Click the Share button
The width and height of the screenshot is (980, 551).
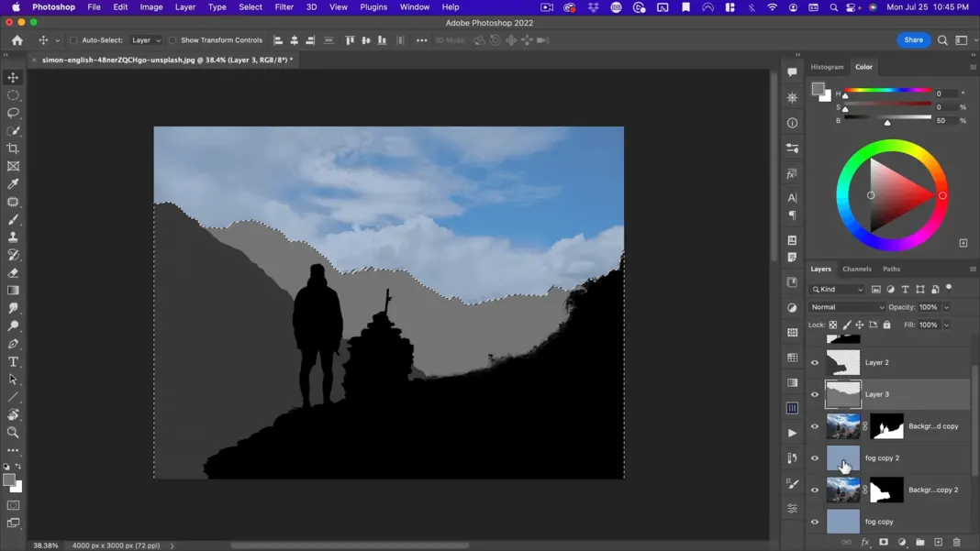[913, 40]
